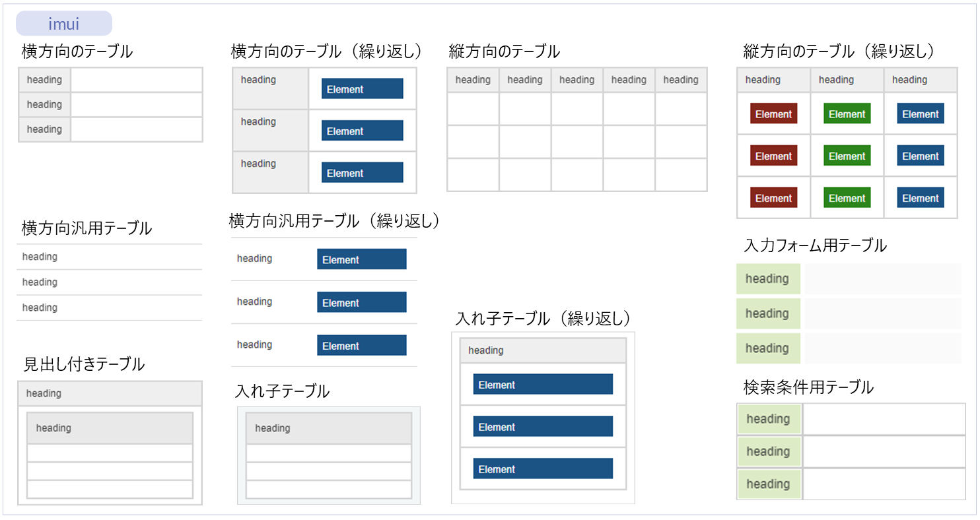Screen dimensions: 980x520
Task: Click first Element in 横方向のテーブル(繰り返し)
Action: (x=362, y=89)
